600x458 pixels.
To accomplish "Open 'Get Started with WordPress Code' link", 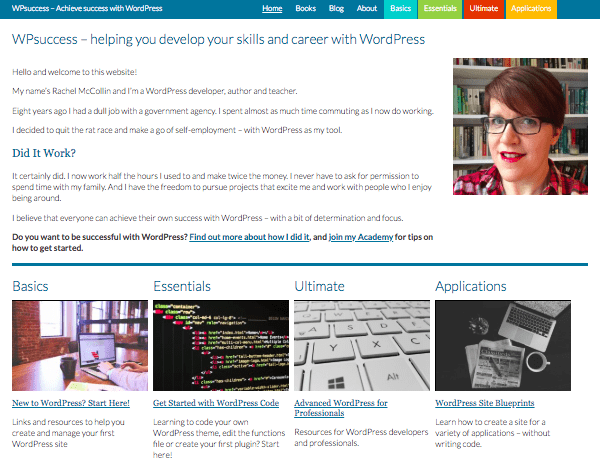I will (x=216, y=403).
